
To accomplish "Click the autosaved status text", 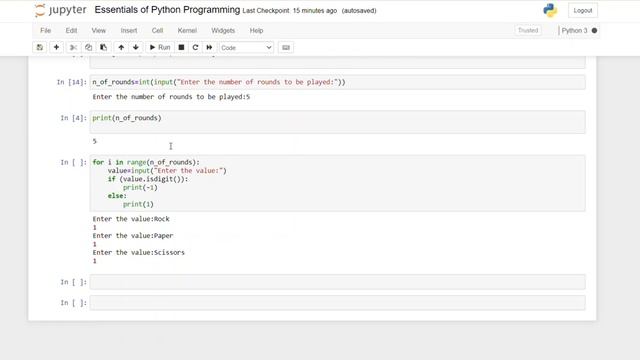I will point(359,11).
